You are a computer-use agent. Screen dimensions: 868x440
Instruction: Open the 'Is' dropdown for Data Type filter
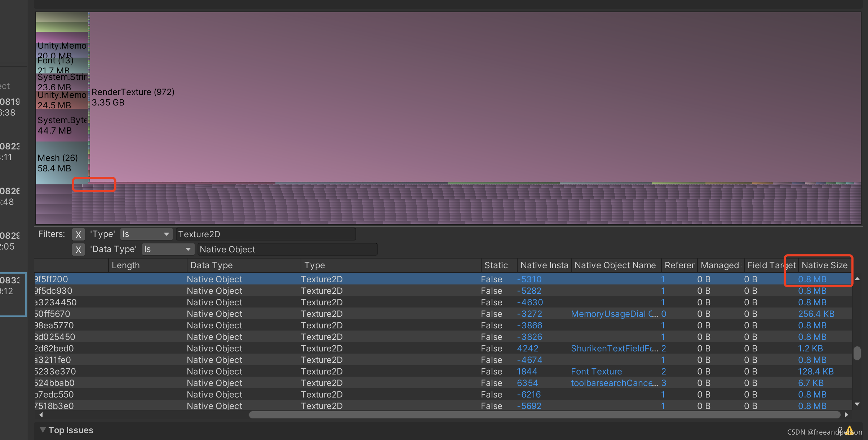(x=168, y=250)
